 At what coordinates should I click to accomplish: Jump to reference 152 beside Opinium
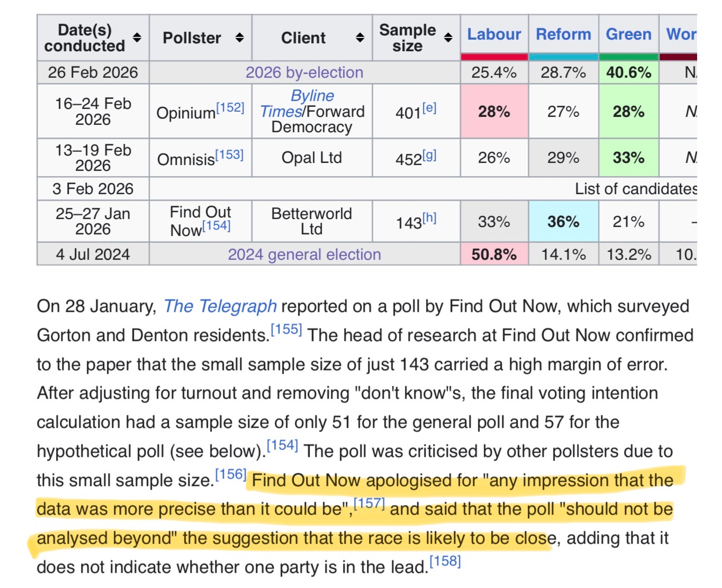pos(230,108)
